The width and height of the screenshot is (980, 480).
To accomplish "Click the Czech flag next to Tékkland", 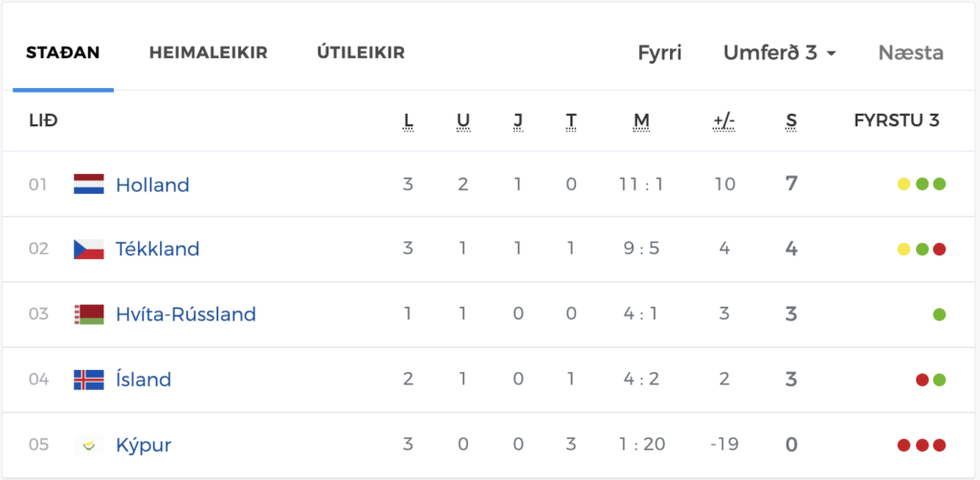I will click(x=89, y=249).
